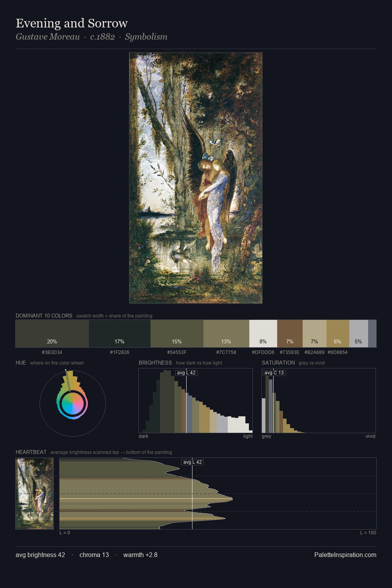The width and height of the screenshot is (392, 588).
Task: Select the narrow slate swatch at palette end
Action: 372,334
